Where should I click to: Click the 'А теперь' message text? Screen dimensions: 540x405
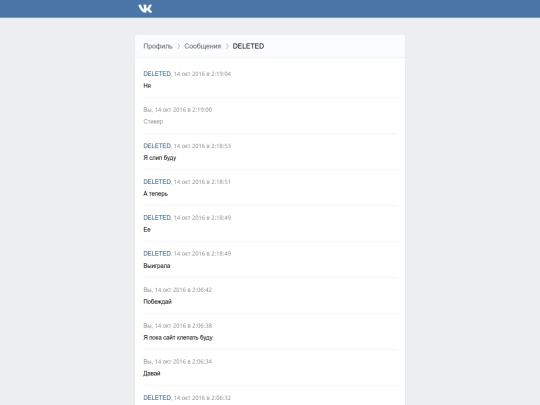(156, 194)
